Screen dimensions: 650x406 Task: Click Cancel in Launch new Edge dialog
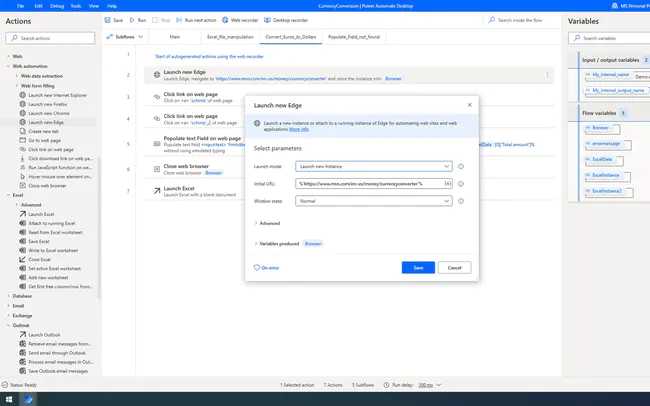453,267
